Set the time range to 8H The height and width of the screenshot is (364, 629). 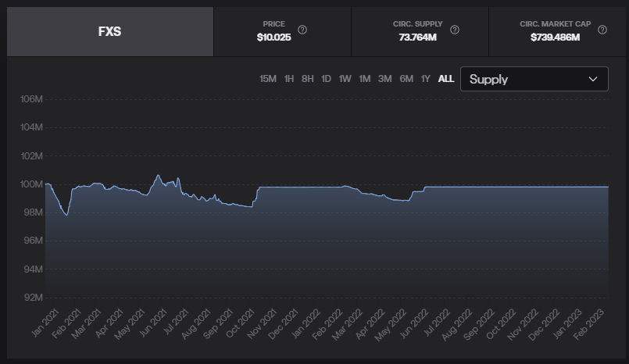click(308, 79)
